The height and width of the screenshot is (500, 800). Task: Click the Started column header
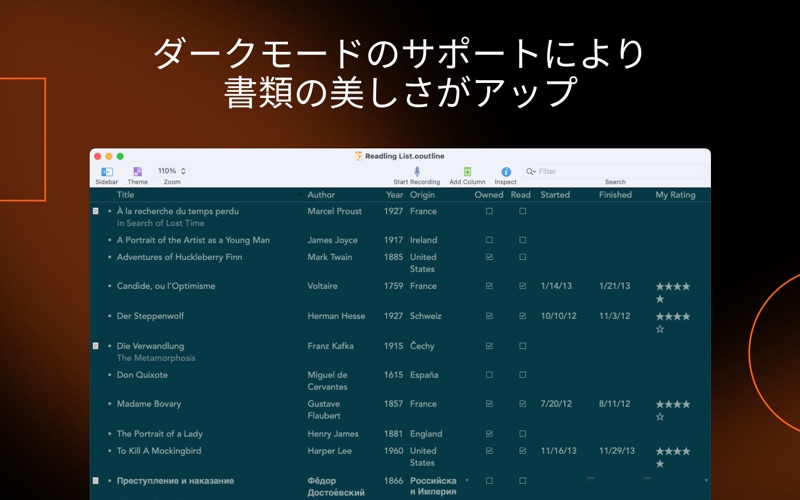pyautogui.click(x=555, y=195)
